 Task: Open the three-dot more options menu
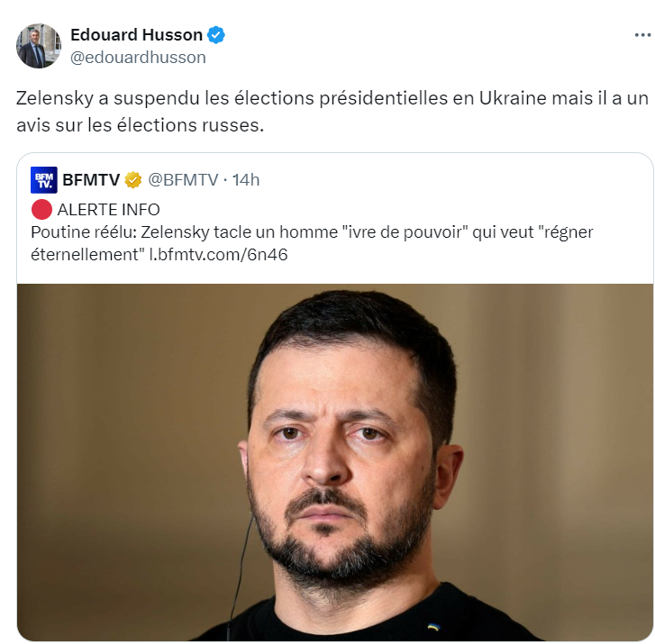coord(642,35)
